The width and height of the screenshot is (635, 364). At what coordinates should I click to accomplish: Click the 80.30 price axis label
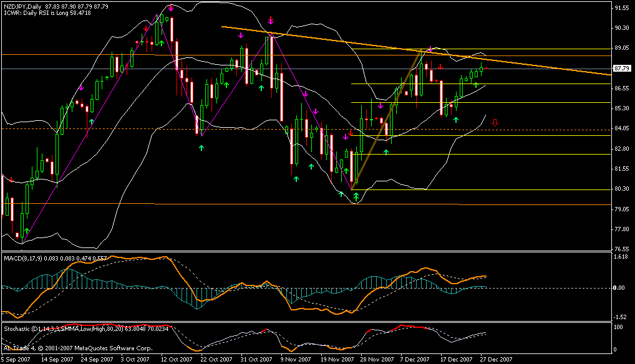[x=622, y=189]
